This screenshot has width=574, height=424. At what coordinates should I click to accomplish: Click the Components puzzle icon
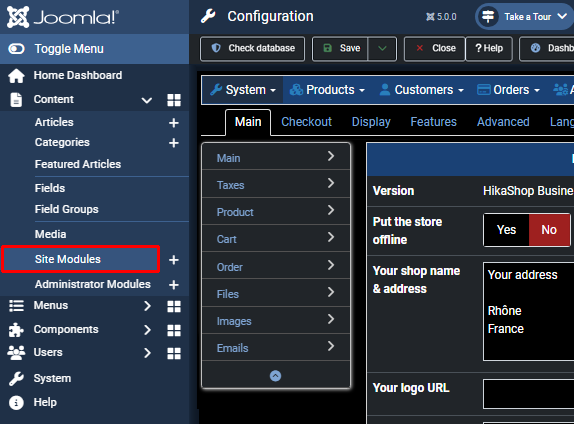pos(16,330)
